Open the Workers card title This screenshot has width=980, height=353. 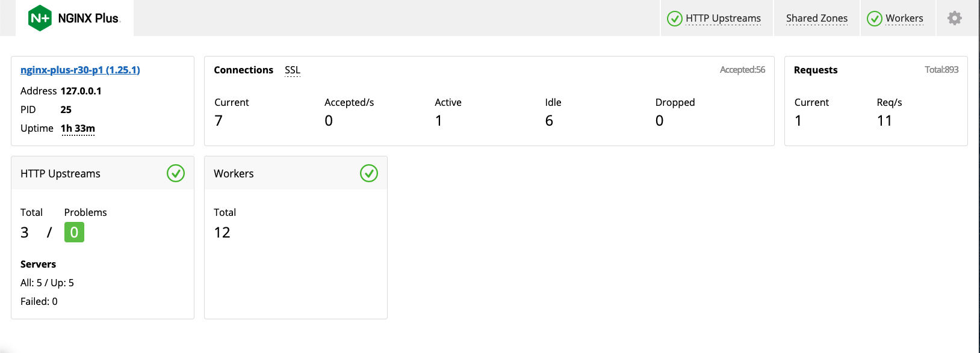click(x=234, y=174)
